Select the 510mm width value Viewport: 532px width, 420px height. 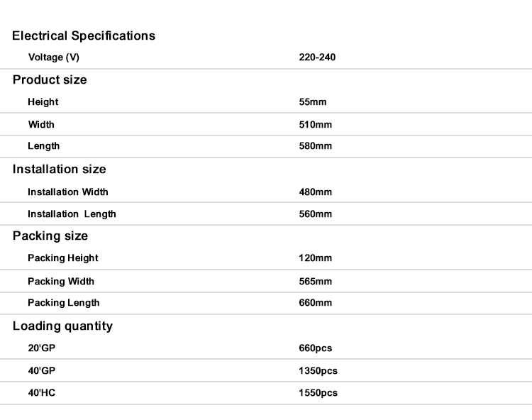(316, 125)
